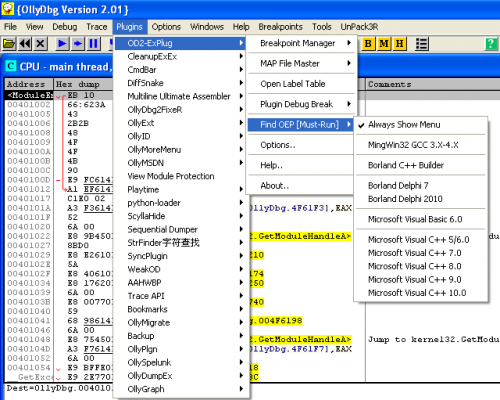500x400 pixels.
Task: Click the Restart (rewind) toolbar icon
Action: pos(25,44)
